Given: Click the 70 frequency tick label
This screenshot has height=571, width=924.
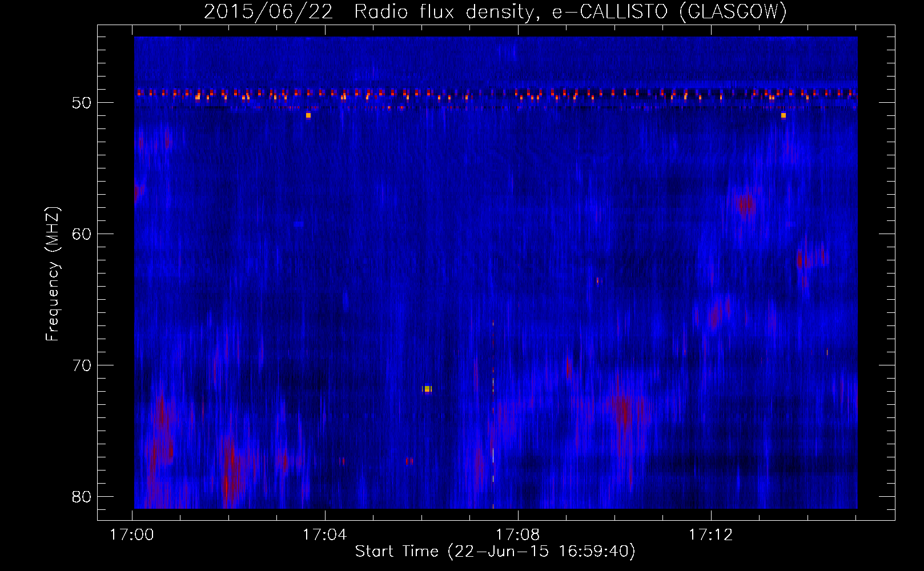Looking at the screenshot, I should point(82,365).
